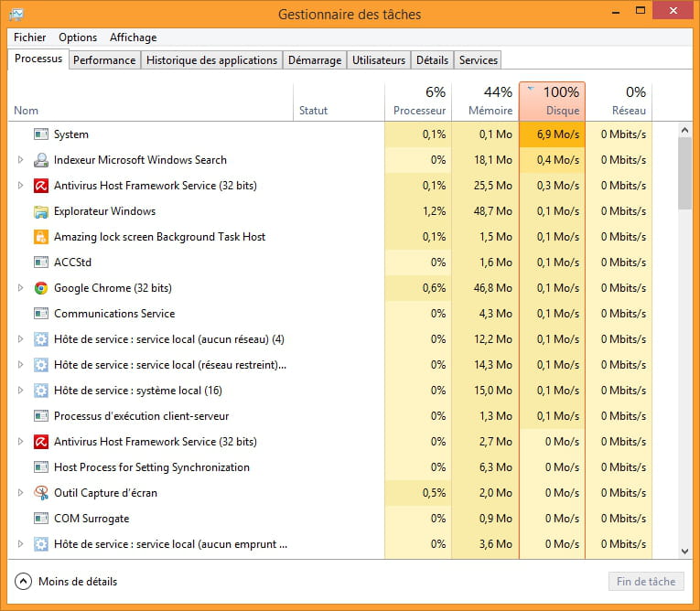
Task: Open the Options menu
Action: [78, 38]
